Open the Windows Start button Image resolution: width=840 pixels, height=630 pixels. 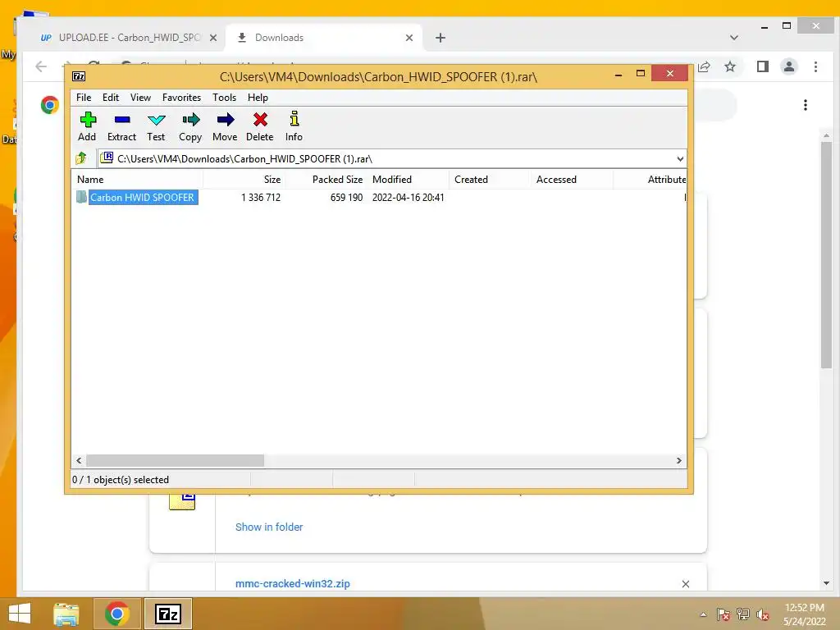pyautogui.click(x=20, y=614)
